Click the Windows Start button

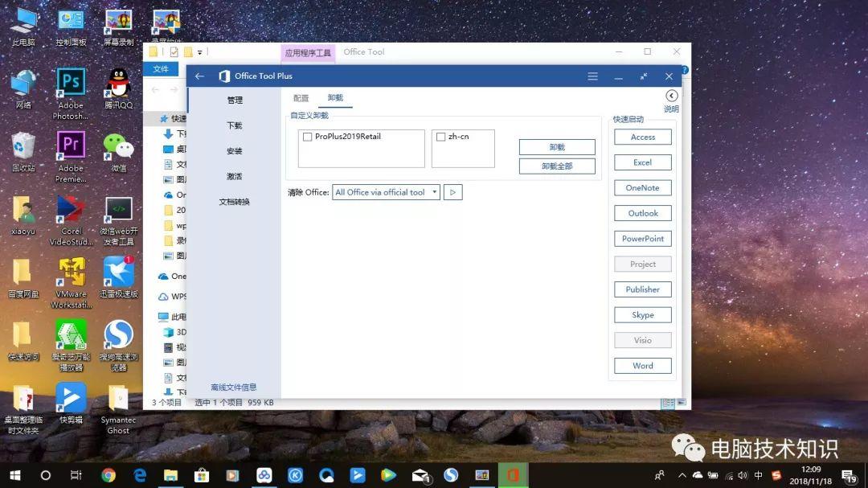pos(15,475)
